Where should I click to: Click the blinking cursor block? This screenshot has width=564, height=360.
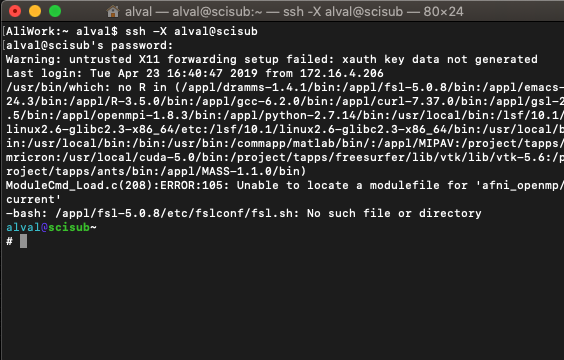tap(23, 241)
